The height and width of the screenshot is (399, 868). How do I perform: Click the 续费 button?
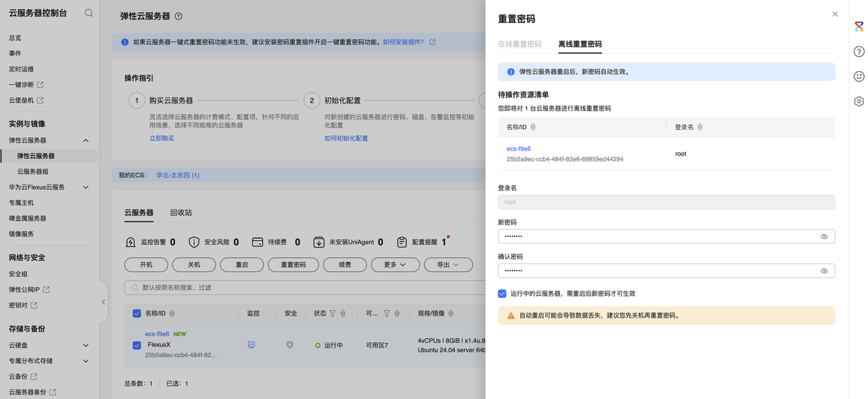[x=344, y=265]
